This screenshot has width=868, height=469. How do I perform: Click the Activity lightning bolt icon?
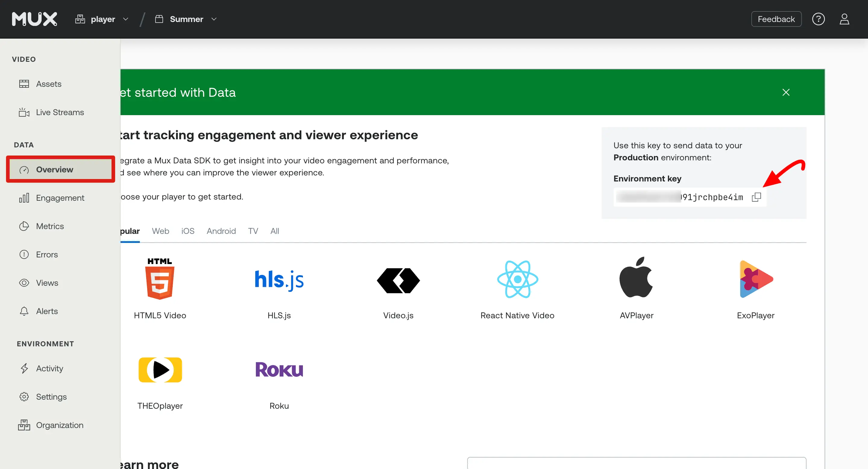point(24,368)
